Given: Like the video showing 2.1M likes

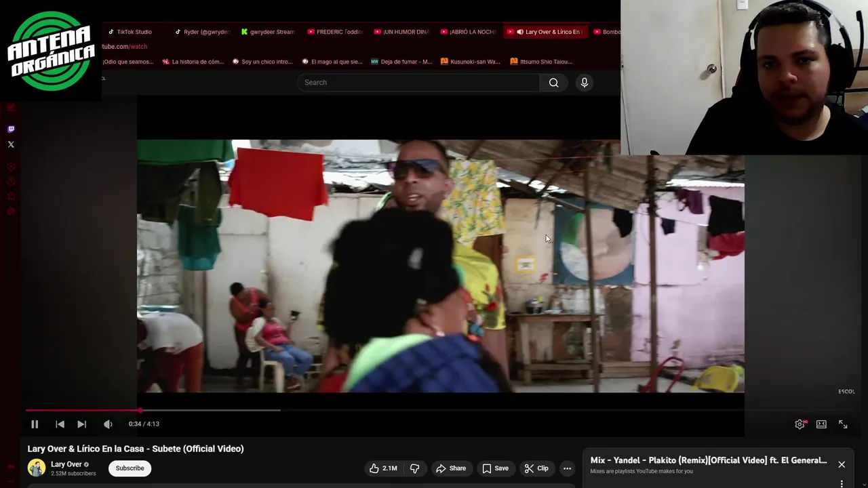Looking at the screenshot, I should [x=383, y=468].
